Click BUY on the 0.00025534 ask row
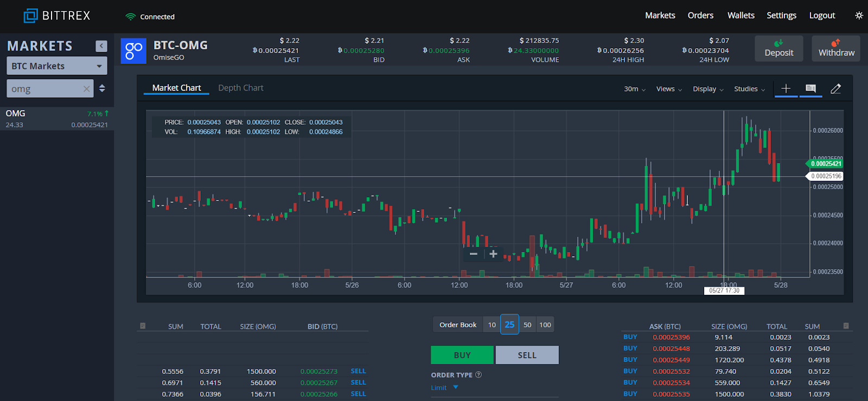Image resolution: width=868 pixels, height=401 pixels. [630, 383]
